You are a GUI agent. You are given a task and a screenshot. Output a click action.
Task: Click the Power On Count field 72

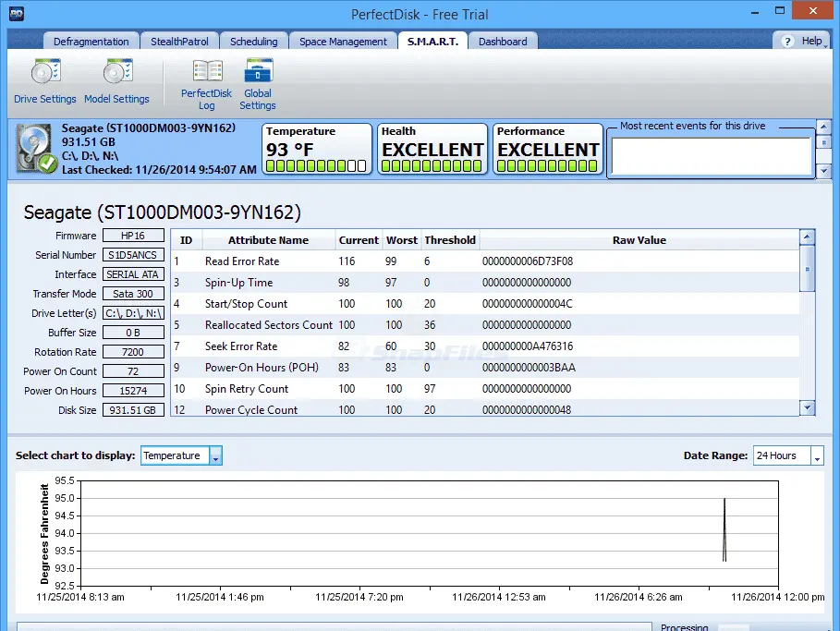(x=133, y=371)
